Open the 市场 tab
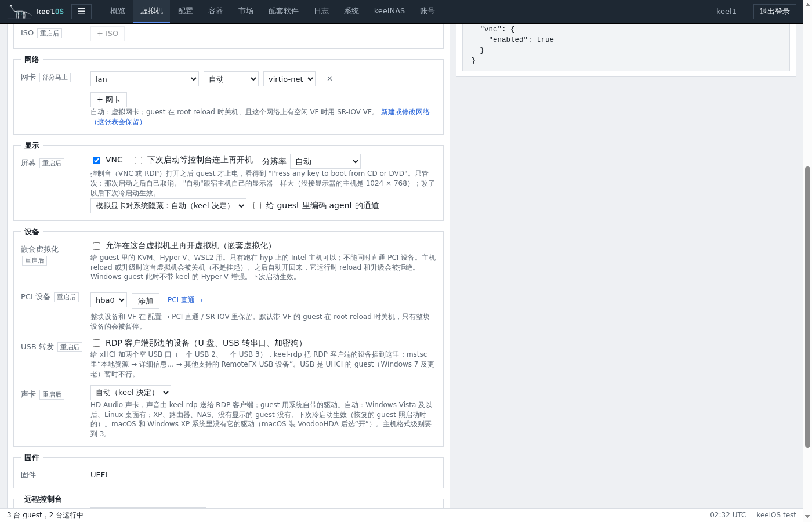The image size is (812, 522). (x=246, y=11)
